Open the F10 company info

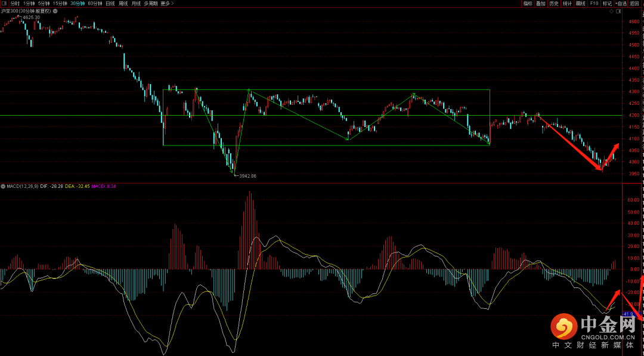click(x=594, y=4)
